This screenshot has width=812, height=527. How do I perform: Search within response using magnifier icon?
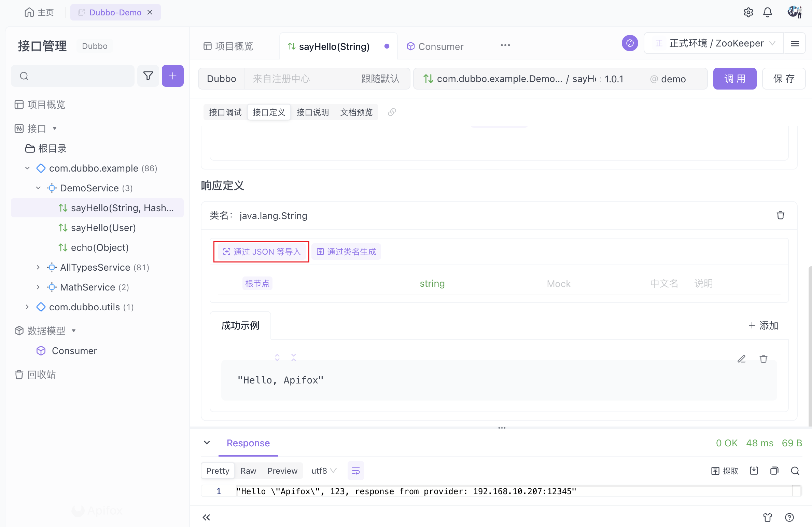click(795, 471)
